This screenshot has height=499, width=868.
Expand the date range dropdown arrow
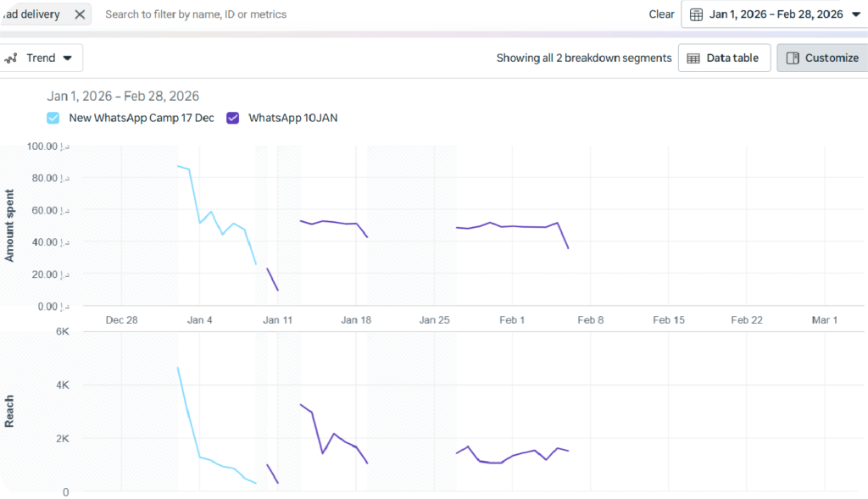[855, 14]
